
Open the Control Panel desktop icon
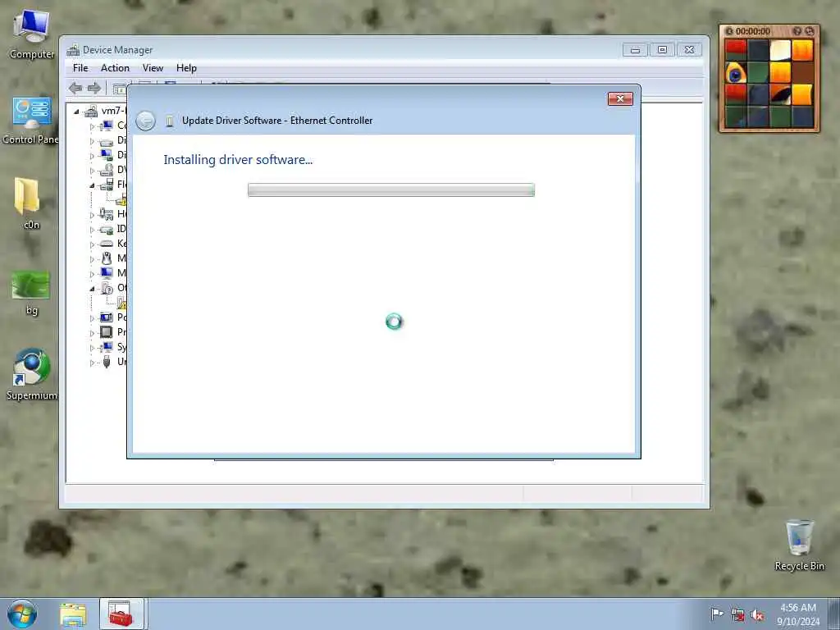[x=31, y=120]
